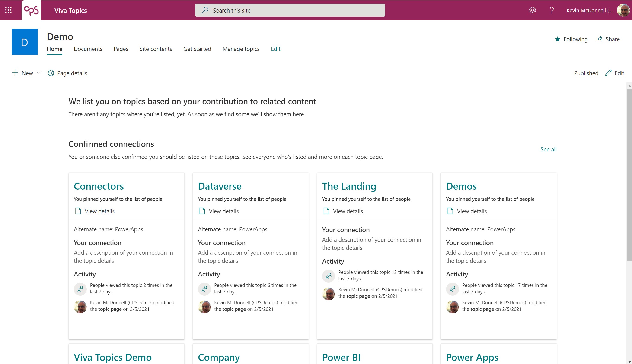Open Kevin McDonnell account profile picture
This screenshot has height=364, width=632.
[x=623, y=10]
